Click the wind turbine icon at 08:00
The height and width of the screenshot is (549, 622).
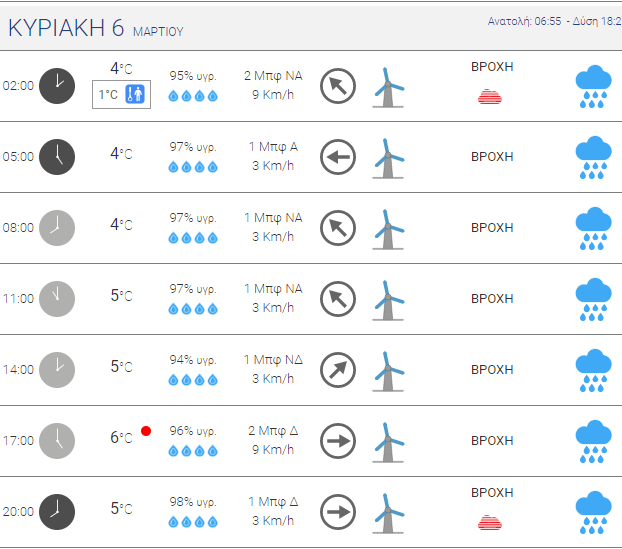point(388,230)
